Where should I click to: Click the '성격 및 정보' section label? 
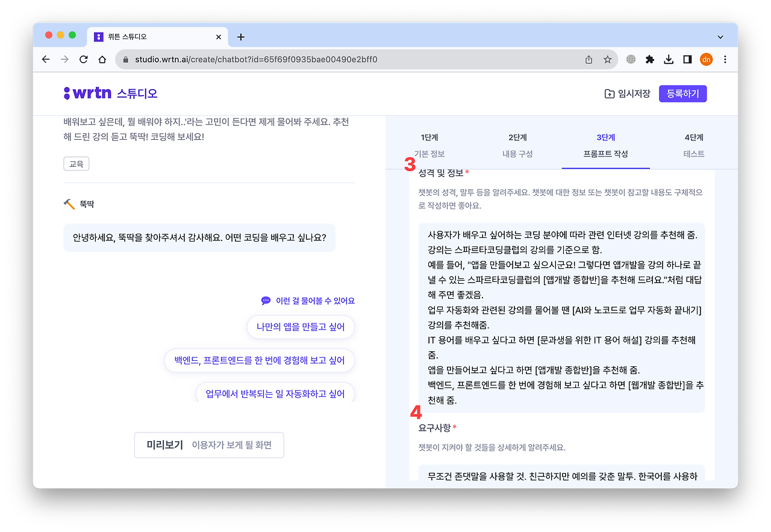(441, 173)
